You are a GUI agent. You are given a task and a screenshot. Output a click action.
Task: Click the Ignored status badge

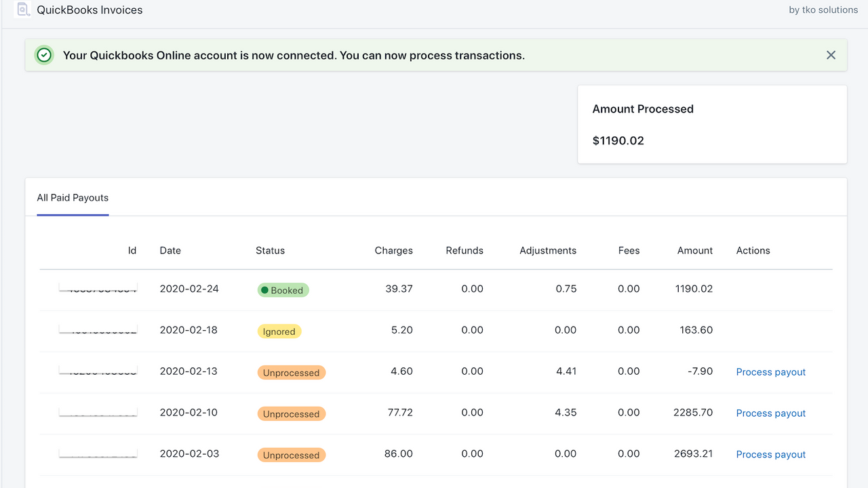pos(279,331)
